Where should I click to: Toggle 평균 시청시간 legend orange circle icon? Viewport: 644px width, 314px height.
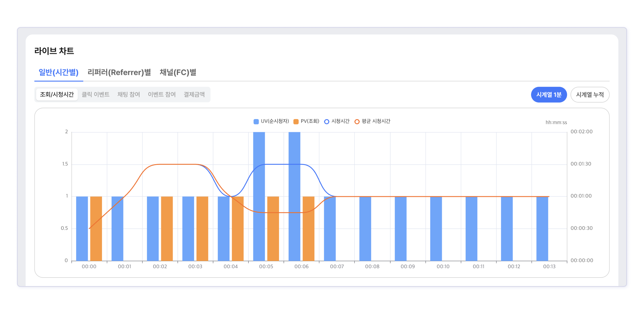pyautogui.click(x=357, y=122)
